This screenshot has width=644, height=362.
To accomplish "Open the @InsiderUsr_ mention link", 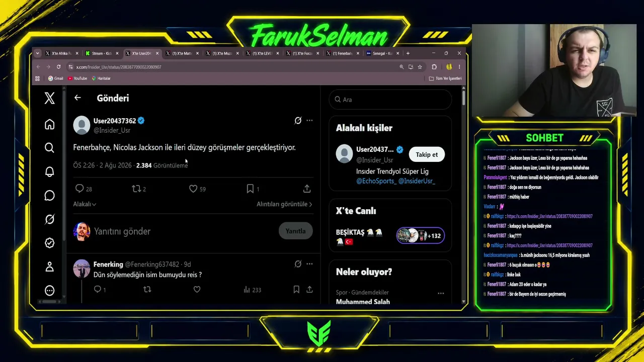I will pyautogui.click(x=417, y=181).
